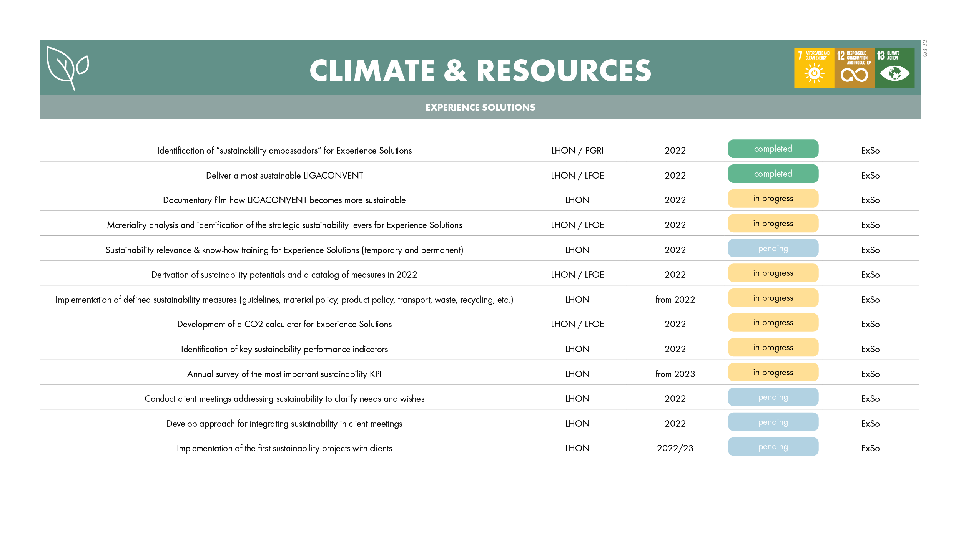The height and width of the screenshot is (560, 961).
Task: Click completed badge for LIGACONVENT delivery row
Action: pos(773,174)
